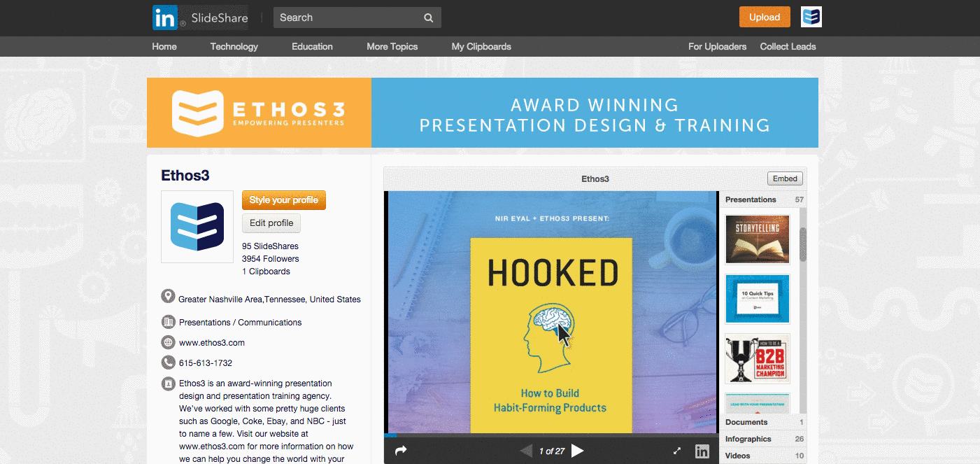Expand the Videos section
This screenshot has width=980, height=464.
[x=763, y=456]
